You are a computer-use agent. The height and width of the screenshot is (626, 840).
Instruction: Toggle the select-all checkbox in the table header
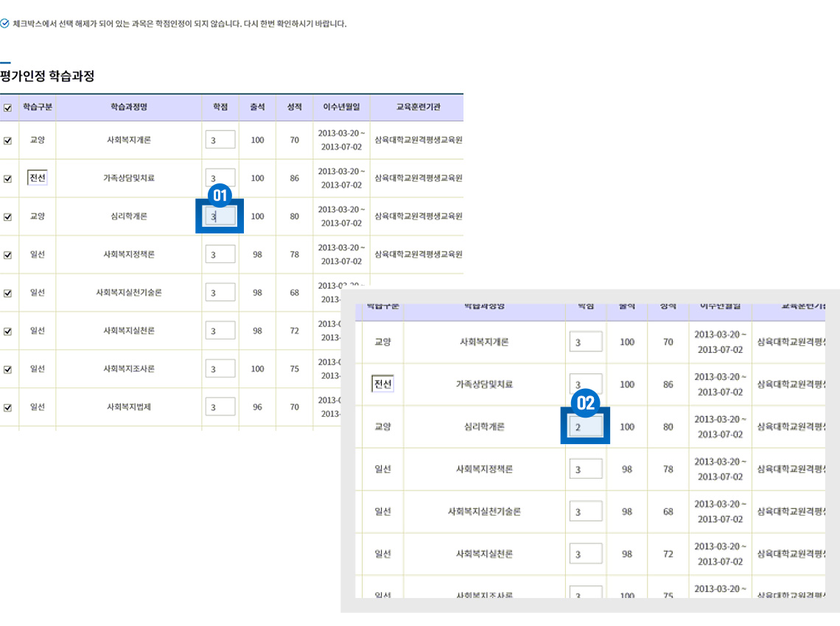coord(8,108)
